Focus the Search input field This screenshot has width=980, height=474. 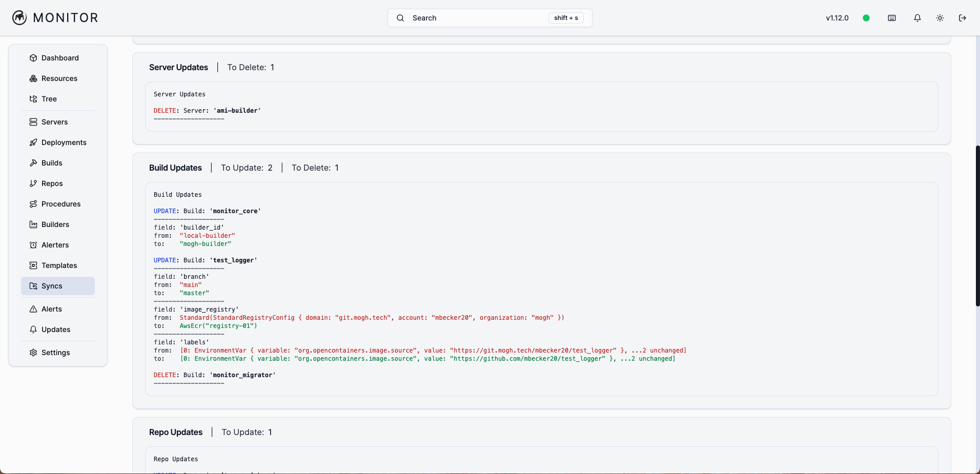[x=489, y=18]
